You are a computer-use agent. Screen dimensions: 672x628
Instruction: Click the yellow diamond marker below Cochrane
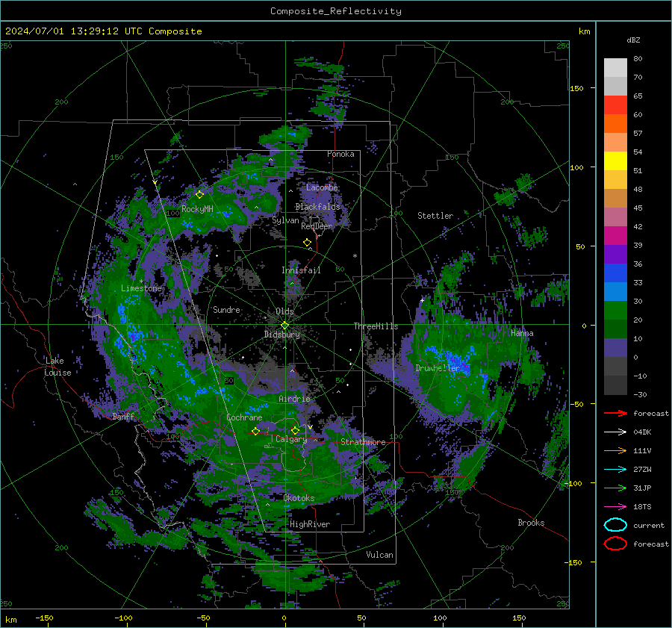(x=256, y=432)
